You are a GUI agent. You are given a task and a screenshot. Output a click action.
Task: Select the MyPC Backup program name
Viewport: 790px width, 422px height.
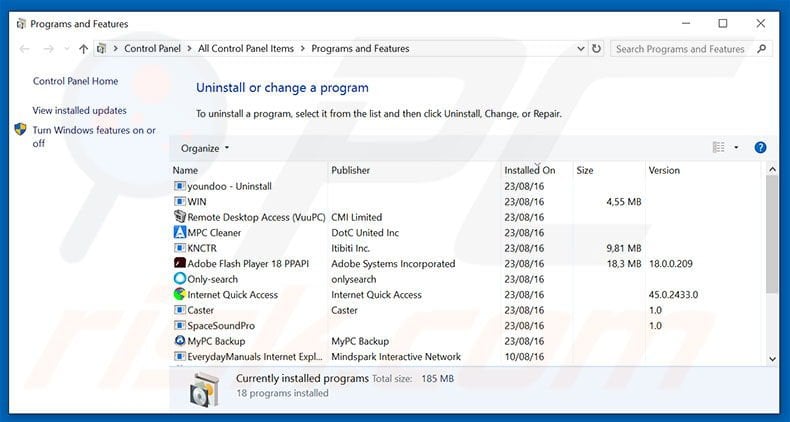(216, 341)
